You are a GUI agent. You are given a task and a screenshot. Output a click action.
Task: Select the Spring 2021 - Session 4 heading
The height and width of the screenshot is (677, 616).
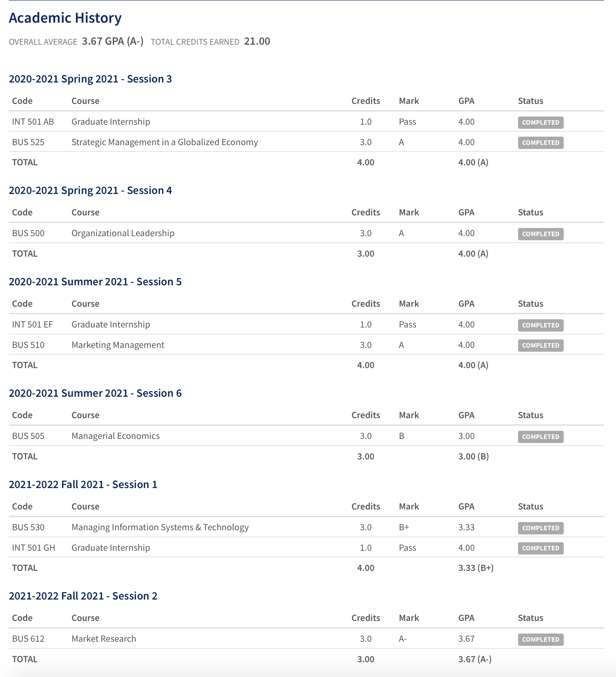click(x=90, y=191)
